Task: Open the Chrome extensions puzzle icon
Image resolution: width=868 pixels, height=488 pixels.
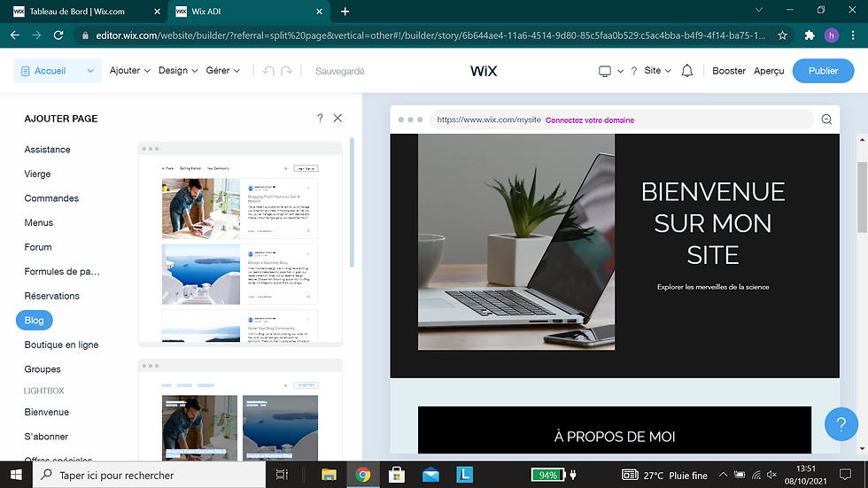Action: pyautogui.click(x=810, y=35)
